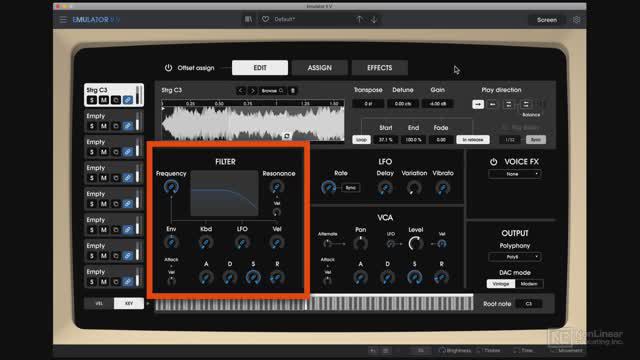The image size is (640, 360).
Task: Click LFO Vibrato knob
Action: (442, 188)
